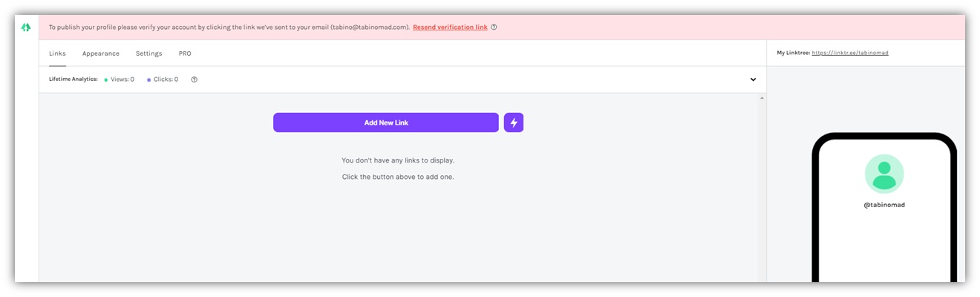Screen dimensions: 980x297
Task: Click the green Views indicator dot
Action: pyautogui.click(x=106, y=79)
